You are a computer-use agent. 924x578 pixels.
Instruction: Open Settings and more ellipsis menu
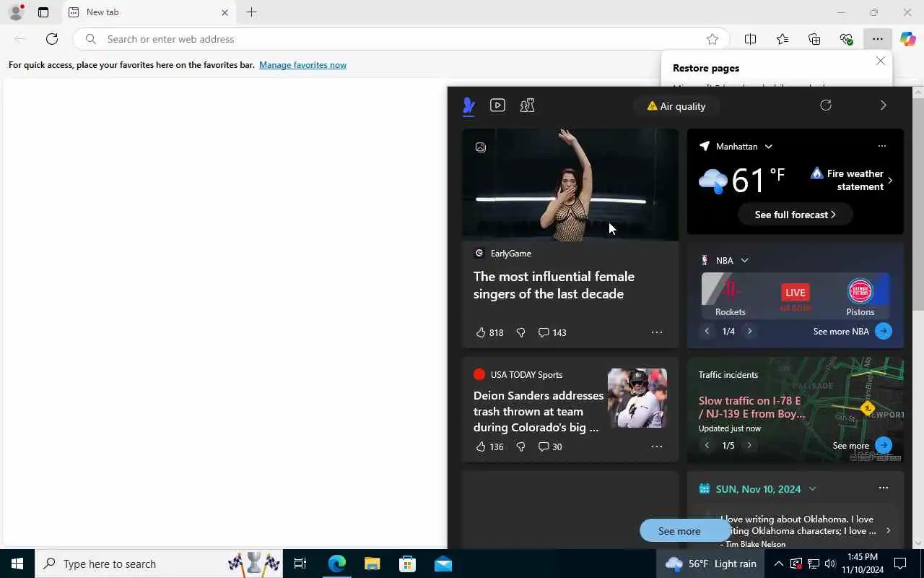[877, 39]
